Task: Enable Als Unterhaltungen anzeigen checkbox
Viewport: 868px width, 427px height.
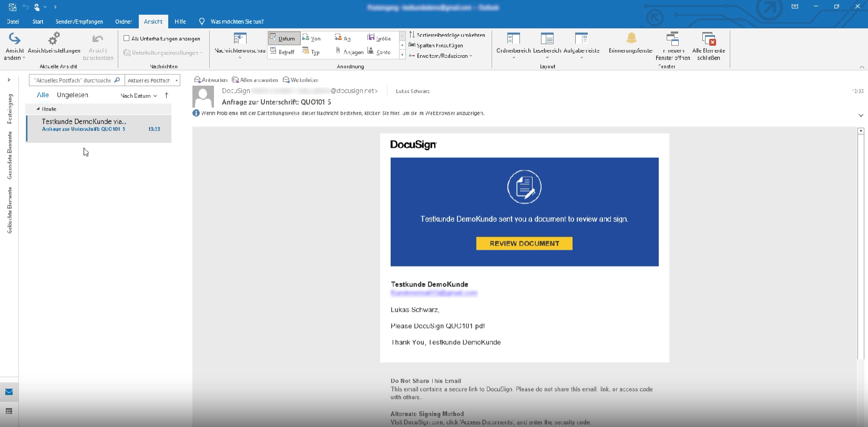Action: [126, 38]
